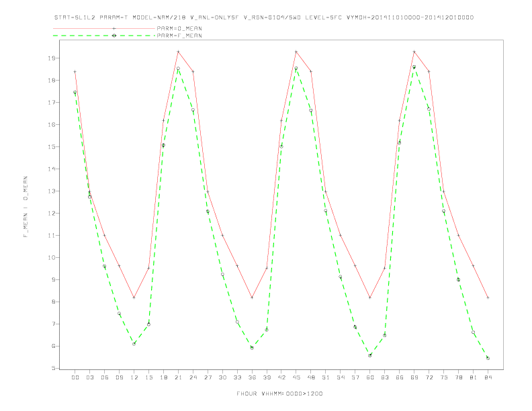Click y-axis tick label 19
Image resolution: width=532 pixels, height=411 pixels.
52,58
